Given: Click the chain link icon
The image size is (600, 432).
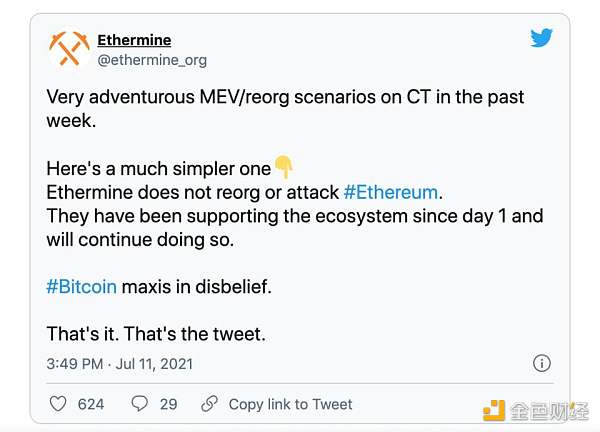Looking at the screenshot, I should 209,404.
